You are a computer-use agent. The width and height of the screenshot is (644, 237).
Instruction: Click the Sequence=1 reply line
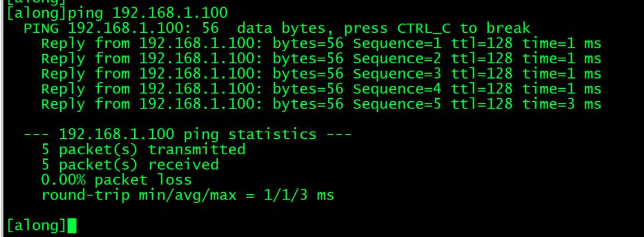[x=321, y=43]
